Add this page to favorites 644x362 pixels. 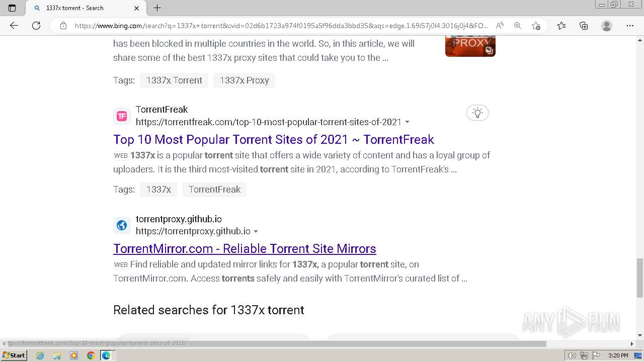[536, 26]
